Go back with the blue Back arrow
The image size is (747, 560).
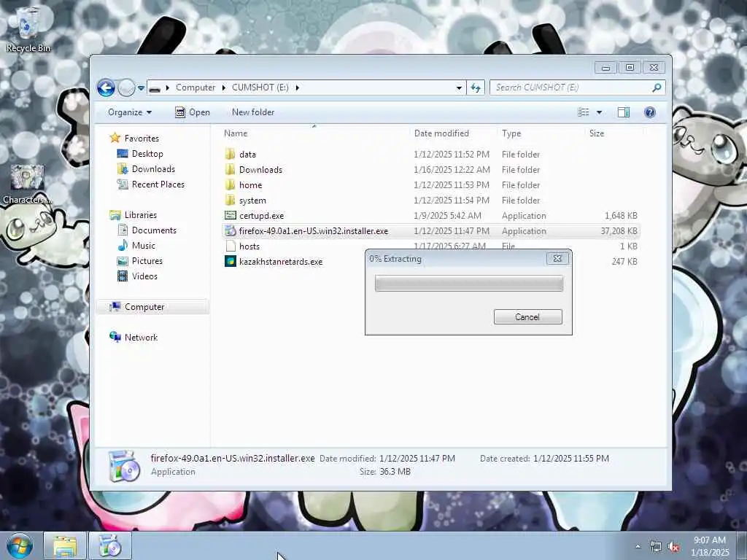106,87
